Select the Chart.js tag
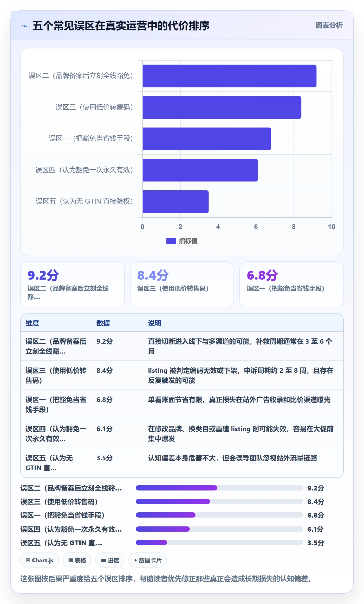The height and width of the screenshot is (604, 364). click(40, 560)
